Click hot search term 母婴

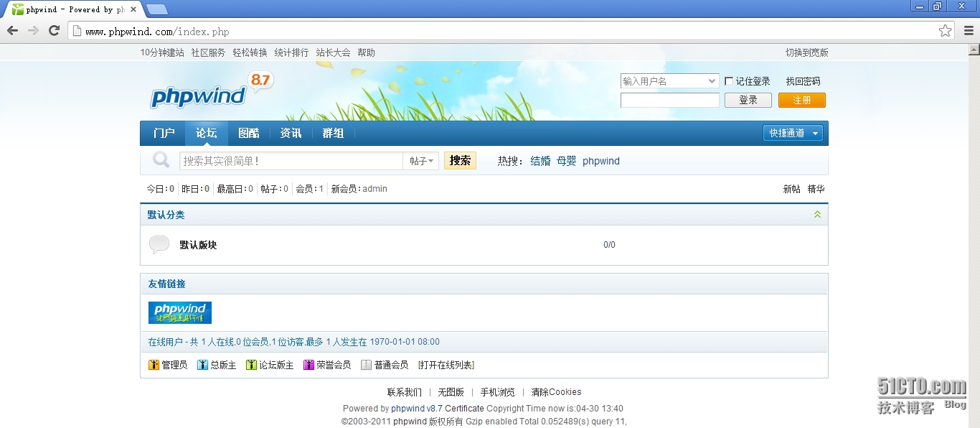(x=567, y=161)
